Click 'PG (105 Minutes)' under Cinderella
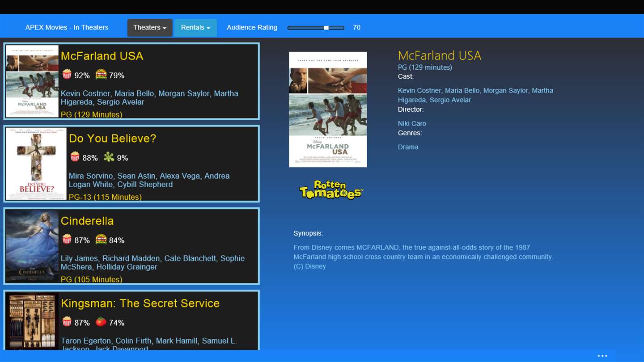 coord(91,279)
